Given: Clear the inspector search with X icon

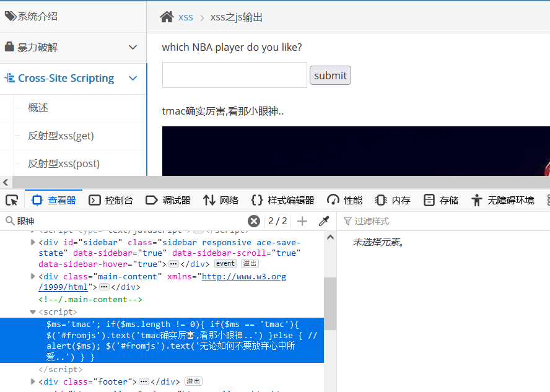Looking at the screenshot, I should coord(253,221).
